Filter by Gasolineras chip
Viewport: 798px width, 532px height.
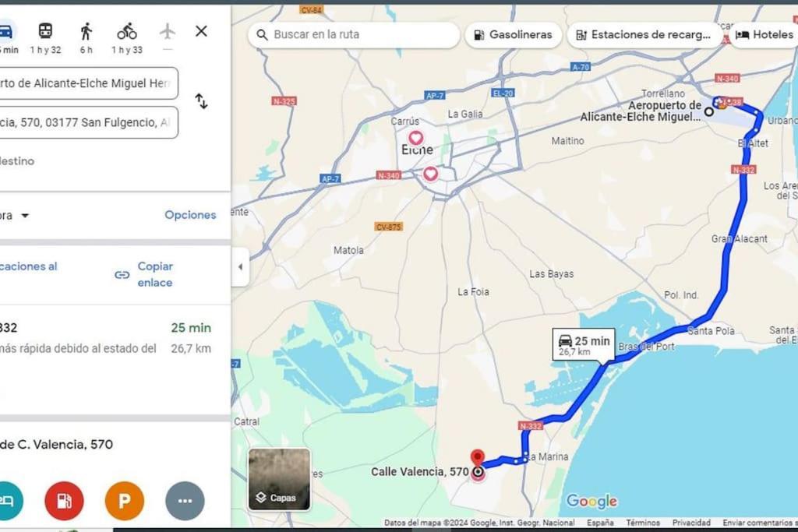click(513, 34)
